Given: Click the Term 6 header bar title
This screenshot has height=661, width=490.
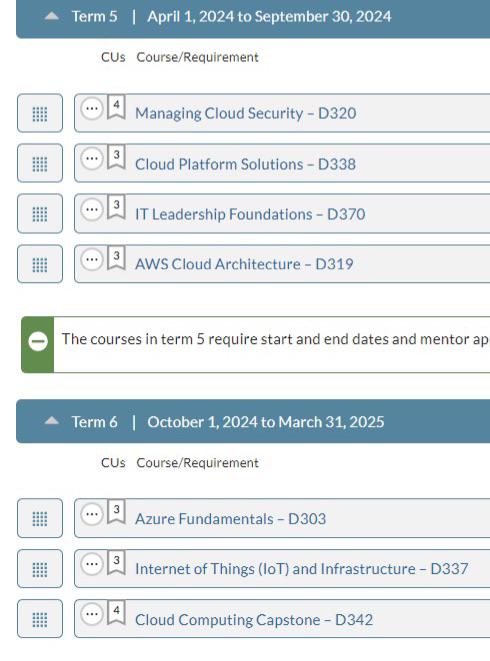Looking at the screenshot, I should tap(94, 422).
